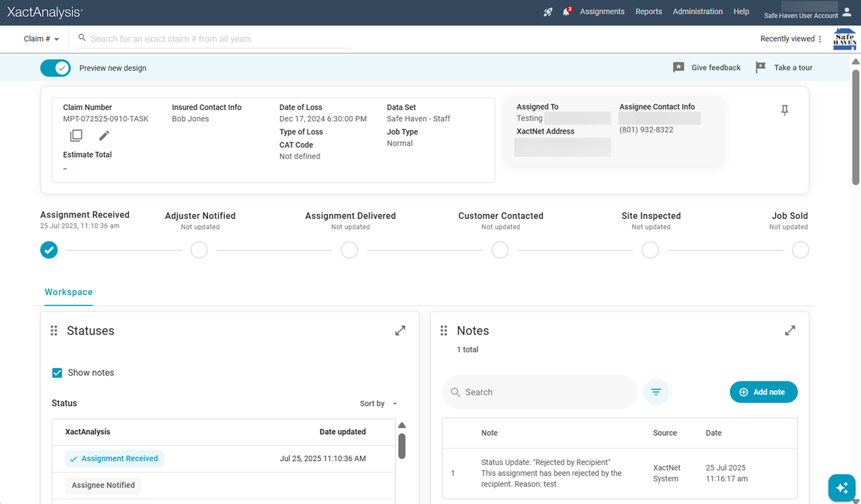The height and width of the screenshot is (504, 861).
Task: Open the Notes filter icon
Action: (656, 392)
